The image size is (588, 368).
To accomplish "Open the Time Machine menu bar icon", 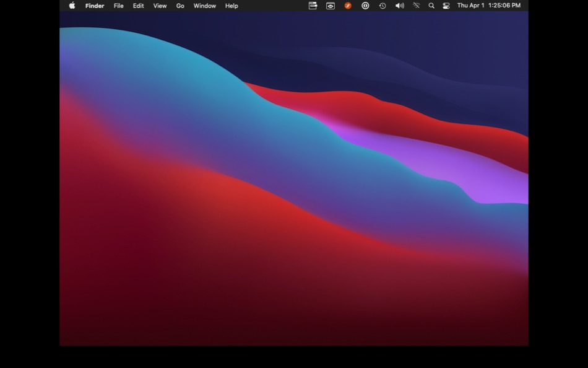I will pyautogui.click(x=383, y=6).
